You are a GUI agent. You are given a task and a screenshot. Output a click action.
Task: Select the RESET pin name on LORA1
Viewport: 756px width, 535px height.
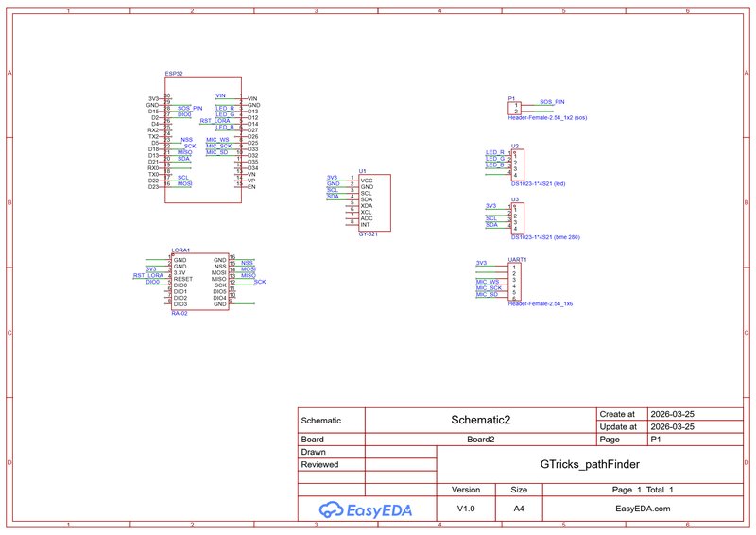pyautogui.click(x=182, y=279)
